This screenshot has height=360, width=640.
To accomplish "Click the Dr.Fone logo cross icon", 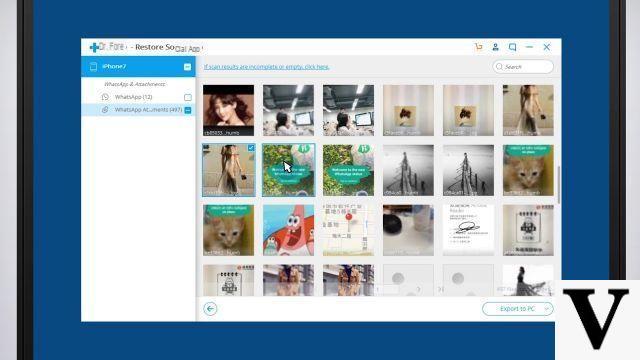I will 94,47.
